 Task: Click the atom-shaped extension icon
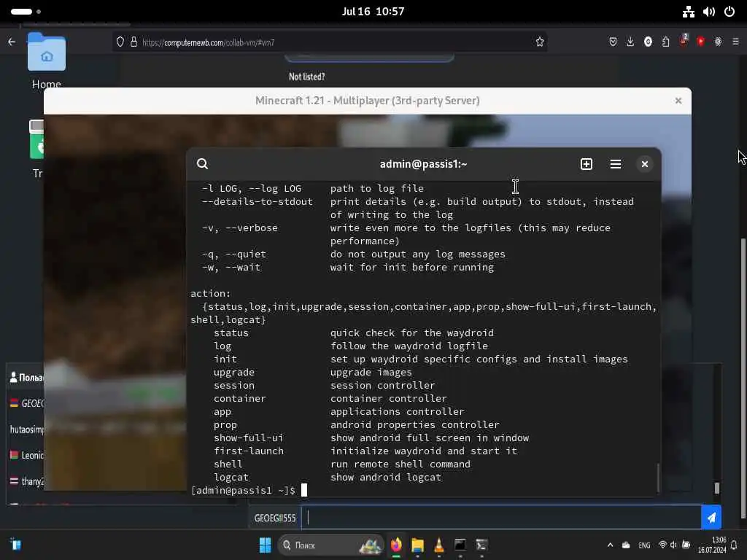[x=718, y=42]
